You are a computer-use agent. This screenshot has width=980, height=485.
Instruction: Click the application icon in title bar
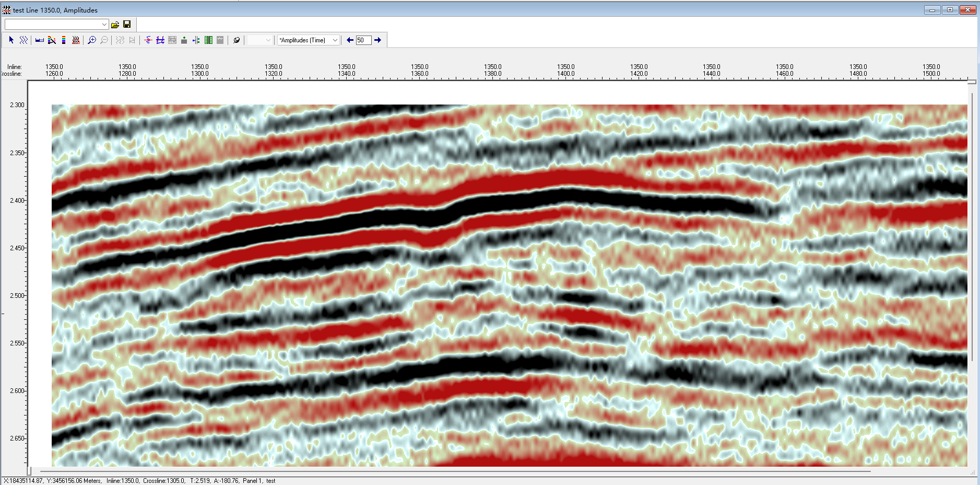click(6, 10)
